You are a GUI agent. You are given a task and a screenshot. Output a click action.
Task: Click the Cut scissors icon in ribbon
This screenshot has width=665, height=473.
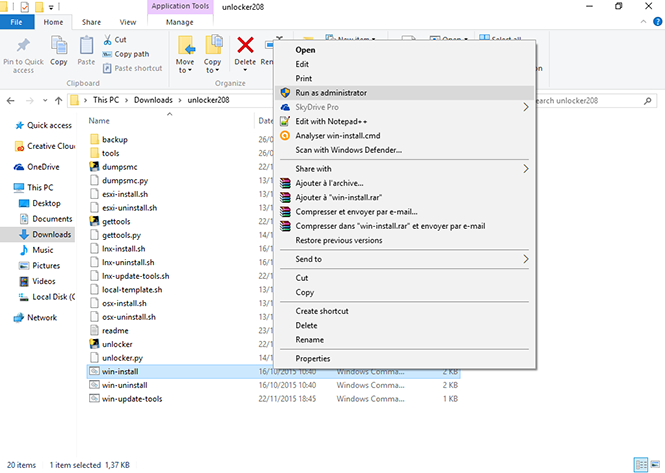click(x=107, y=39)
